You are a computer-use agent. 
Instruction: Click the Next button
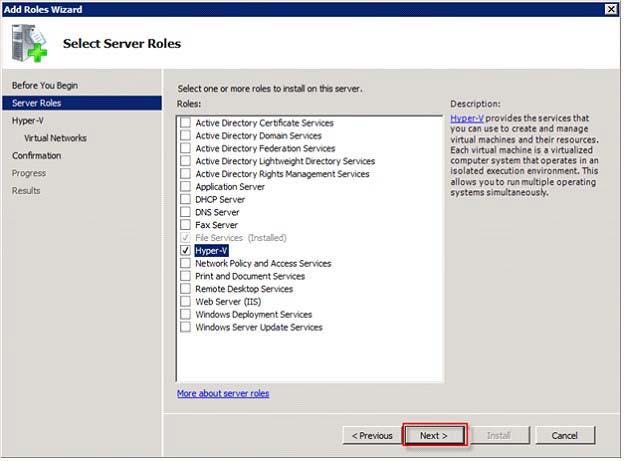tap(434, 435)
